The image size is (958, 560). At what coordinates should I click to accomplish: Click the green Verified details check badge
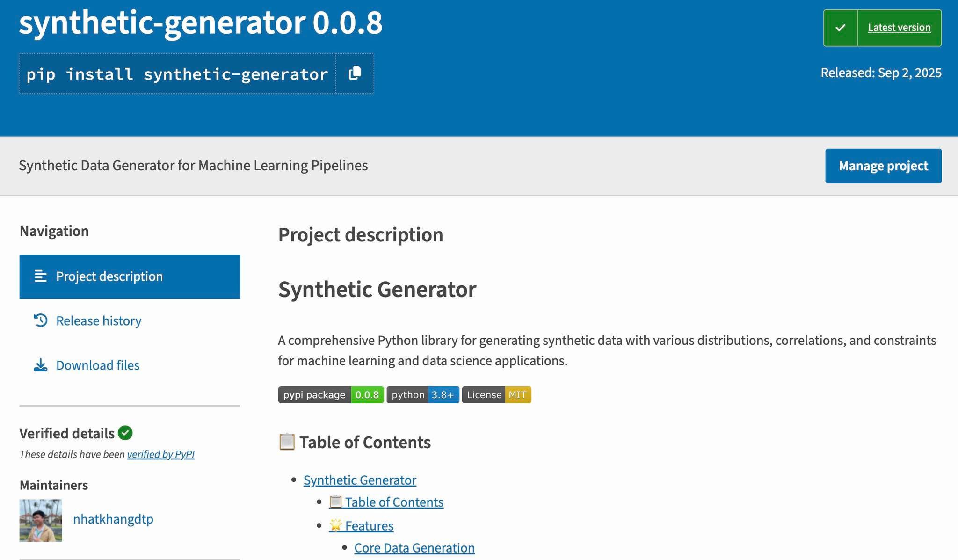(x=125, y=433)
